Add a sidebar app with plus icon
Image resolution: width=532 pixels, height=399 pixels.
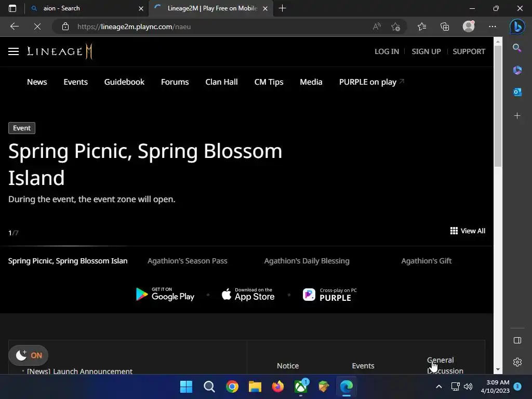[x=517, y=116]
